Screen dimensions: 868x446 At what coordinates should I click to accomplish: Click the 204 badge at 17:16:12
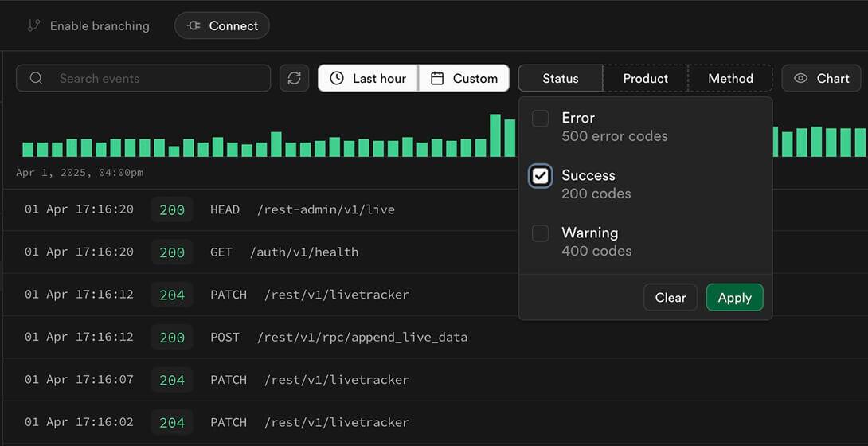coord(172,295)
